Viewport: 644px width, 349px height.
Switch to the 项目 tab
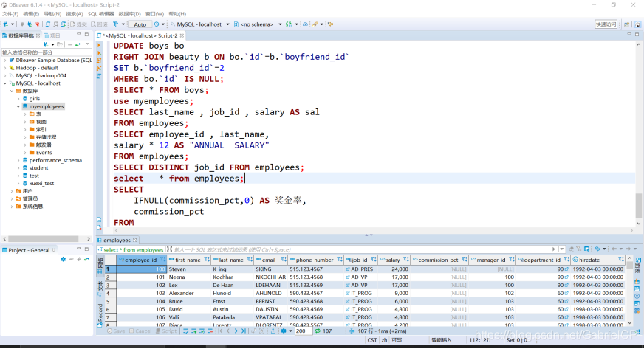click(x=52, y=35)
